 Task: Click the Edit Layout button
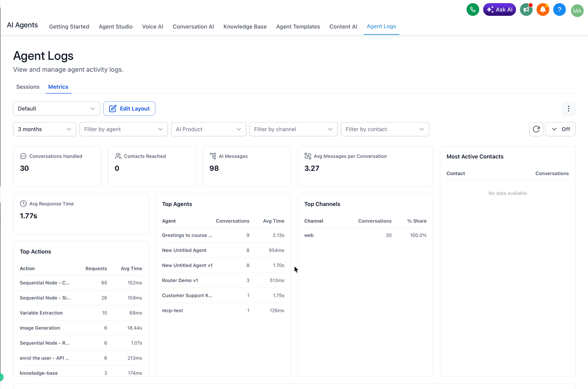tap(129, 109)
